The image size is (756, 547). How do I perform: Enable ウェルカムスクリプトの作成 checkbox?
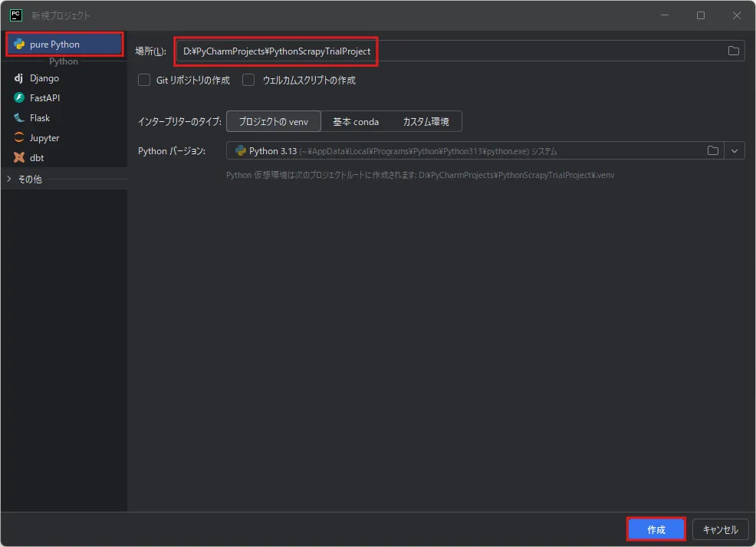tap(248, 80)
